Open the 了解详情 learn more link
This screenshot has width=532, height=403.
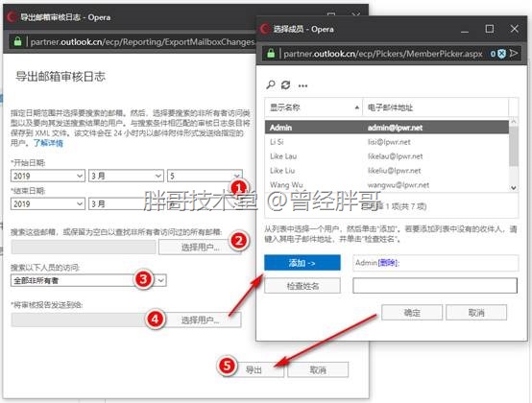click(x=48, y=143)
